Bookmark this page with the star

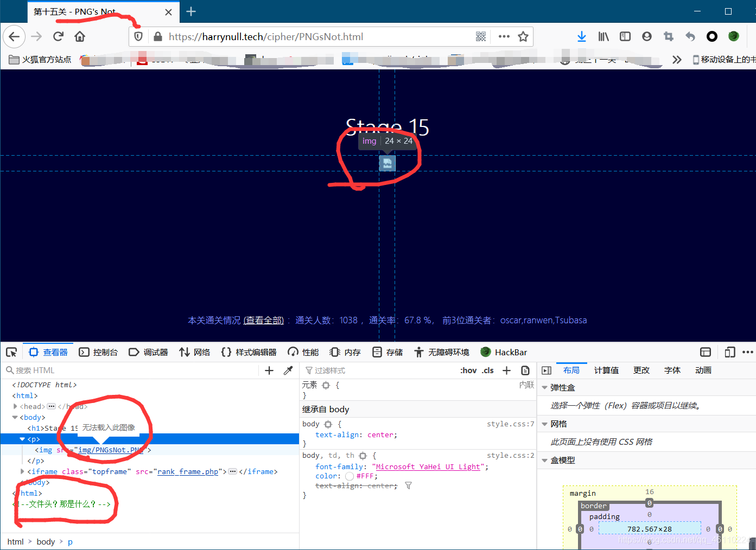[523, 36]
